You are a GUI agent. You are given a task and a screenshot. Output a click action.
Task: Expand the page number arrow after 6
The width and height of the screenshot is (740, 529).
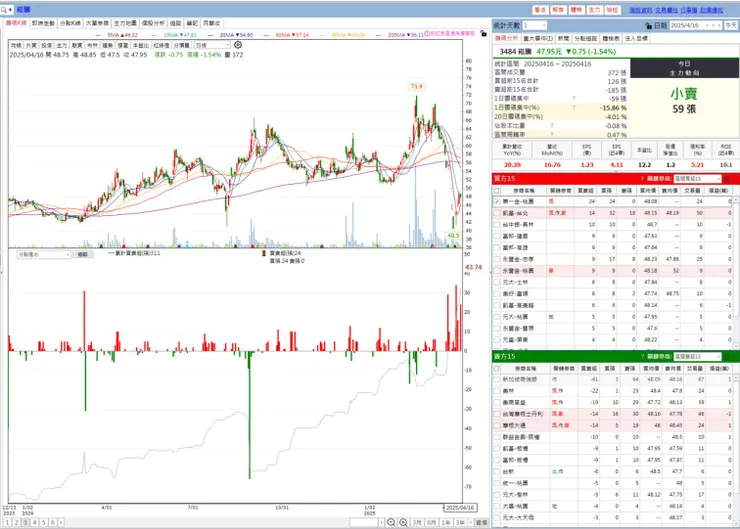click(x=61, y=522)
